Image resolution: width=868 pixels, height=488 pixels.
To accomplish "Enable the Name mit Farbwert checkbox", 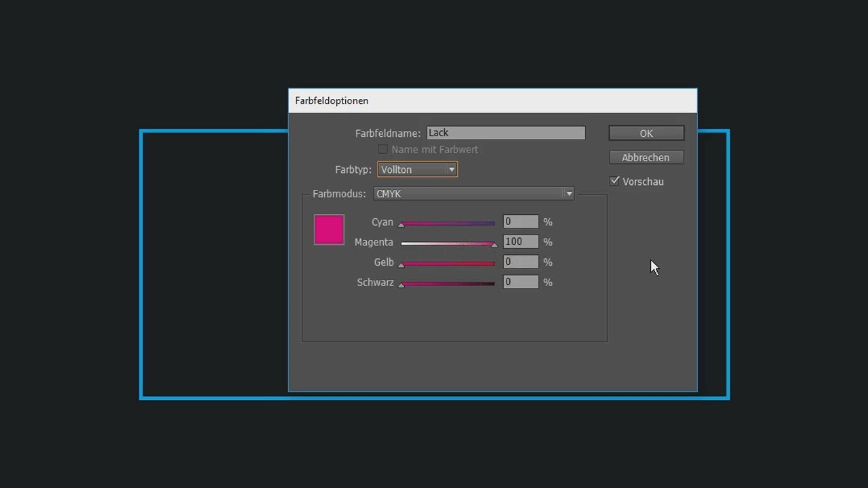I will click(x=383, y=149).
